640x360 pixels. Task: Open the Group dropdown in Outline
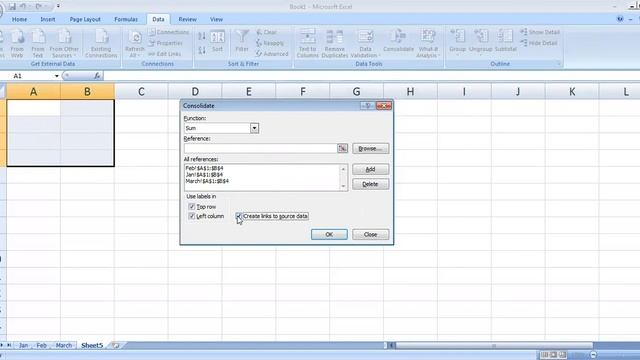(458, 52)
